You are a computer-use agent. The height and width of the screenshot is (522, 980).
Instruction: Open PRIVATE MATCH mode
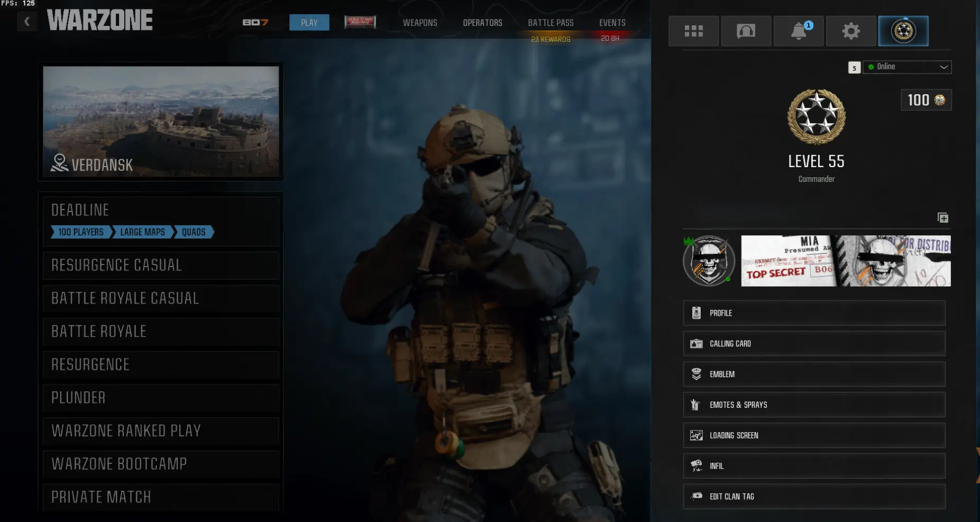[x=161, y=497]
